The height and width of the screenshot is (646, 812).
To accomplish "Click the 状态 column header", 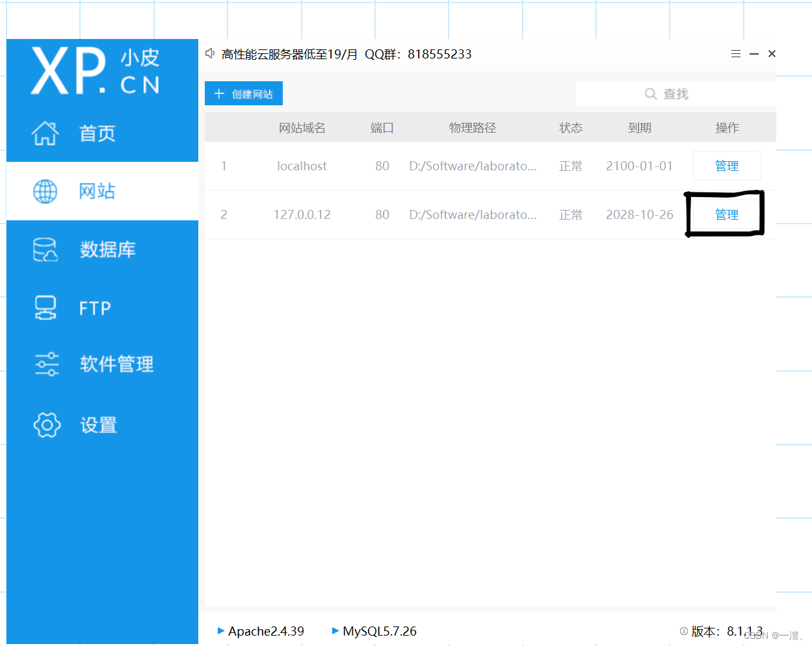I will click(x=570, y=127).
